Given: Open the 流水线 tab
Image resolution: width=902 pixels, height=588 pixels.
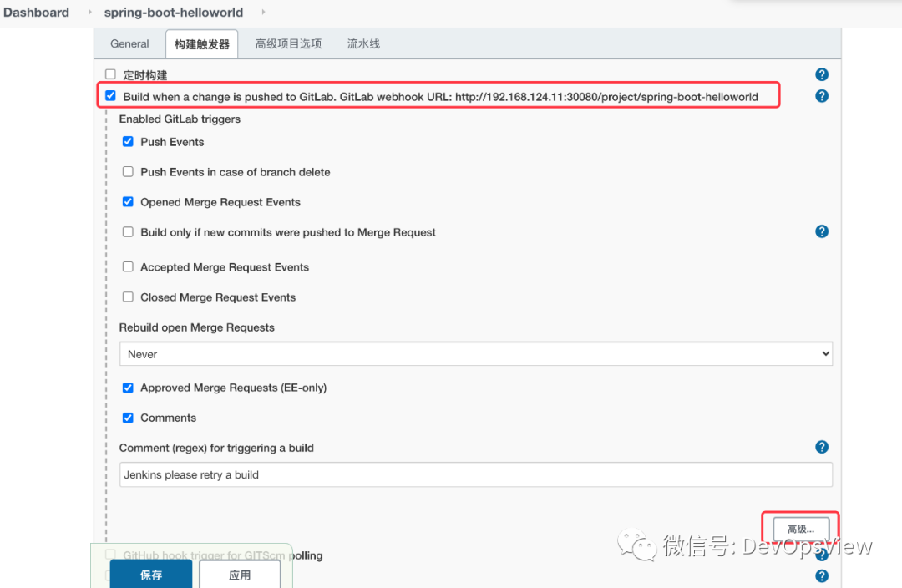Looking at the screenshot, I should point(363,43).
